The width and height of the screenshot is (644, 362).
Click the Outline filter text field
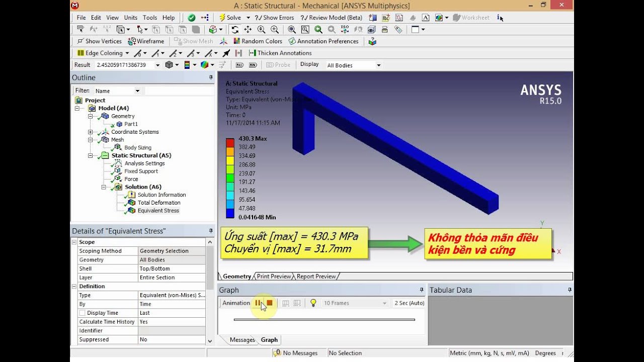point(179,91)
